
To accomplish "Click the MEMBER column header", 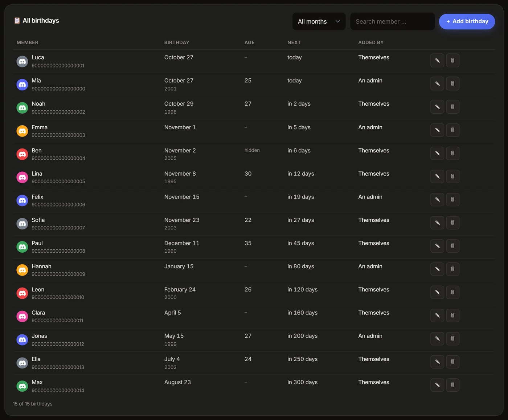I will coord(28,42).
